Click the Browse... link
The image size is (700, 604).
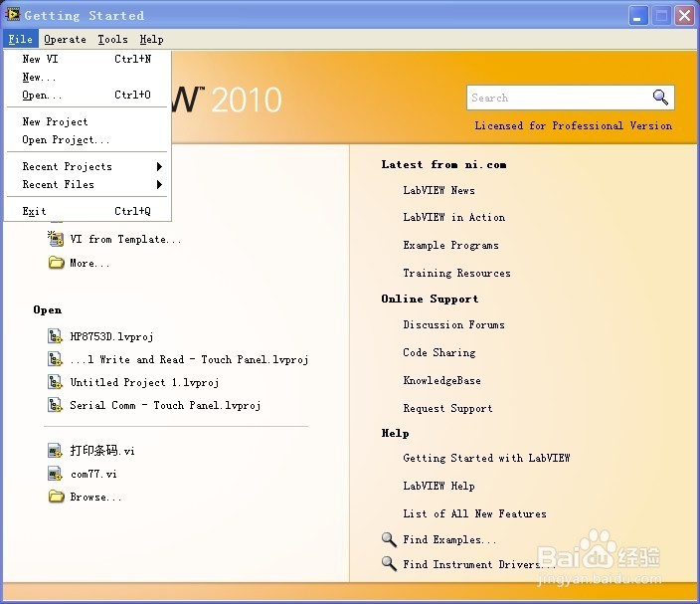coord(96,497)
